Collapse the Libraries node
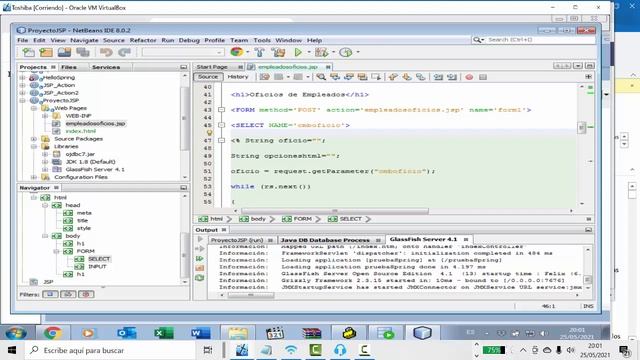640x360 pixels. point(34,147)
